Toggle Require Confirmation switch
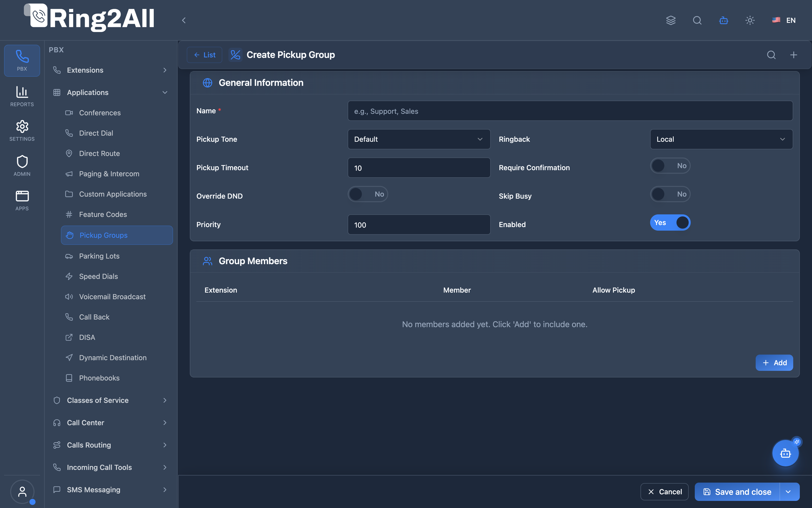812x508 pixels. click(670, 166)
